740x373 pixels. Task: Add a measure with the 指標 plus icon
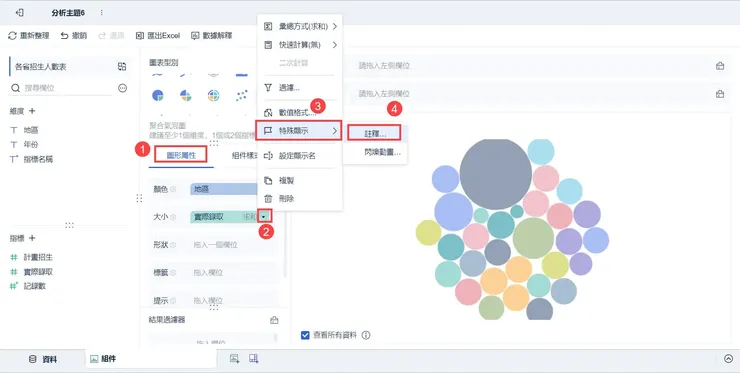[x=32, y=238]
